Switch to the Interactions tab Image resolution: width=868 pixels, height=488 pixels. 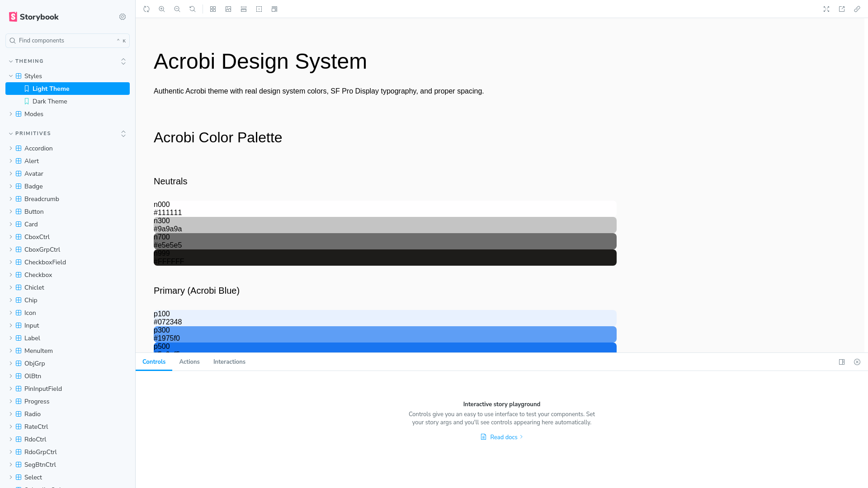[229, 362]
